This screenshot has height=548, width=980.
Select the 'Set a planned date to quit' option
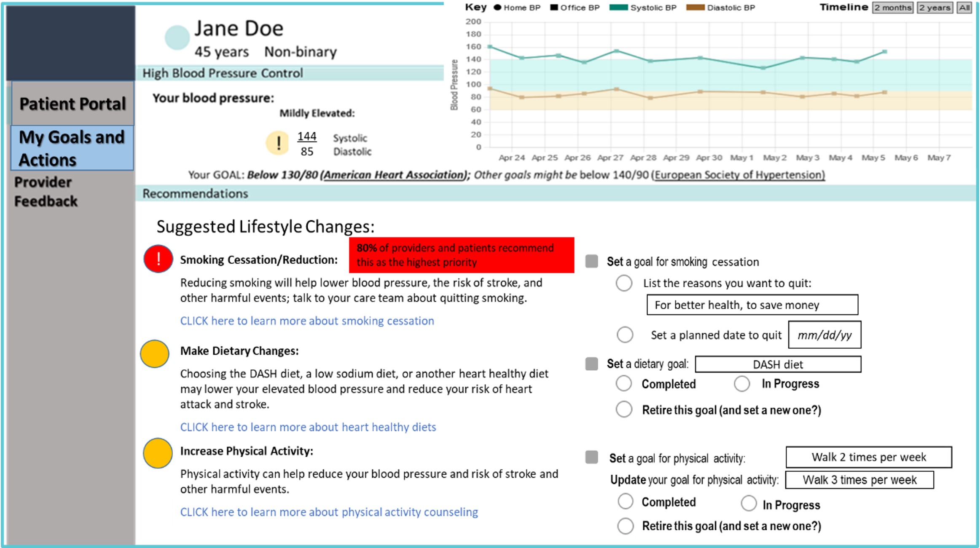(625, 335)
